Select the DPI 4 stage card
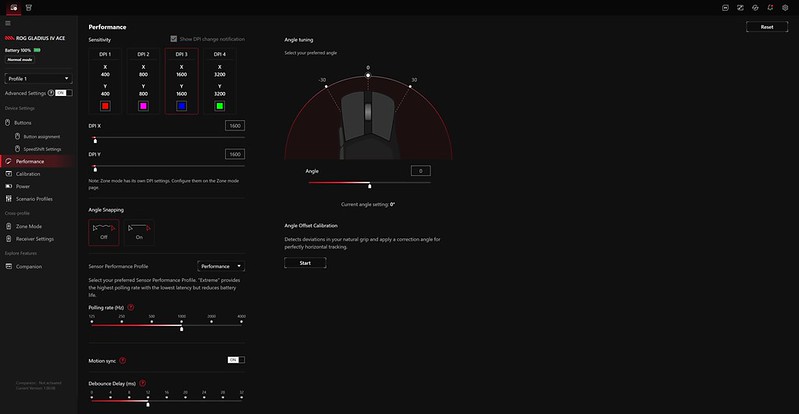This screenshot has height=414, width=799. [x=220, y=81]
